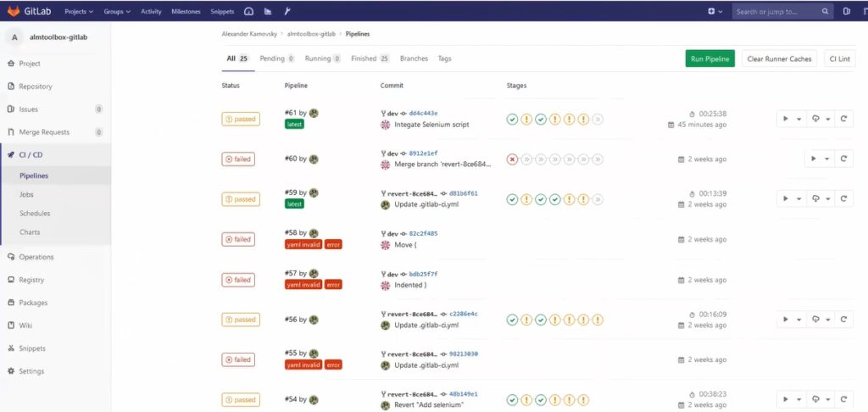Image resolution: width=868 pixels, height=412 pixels.
Task: Select the Branches tab
Action: 414,58
